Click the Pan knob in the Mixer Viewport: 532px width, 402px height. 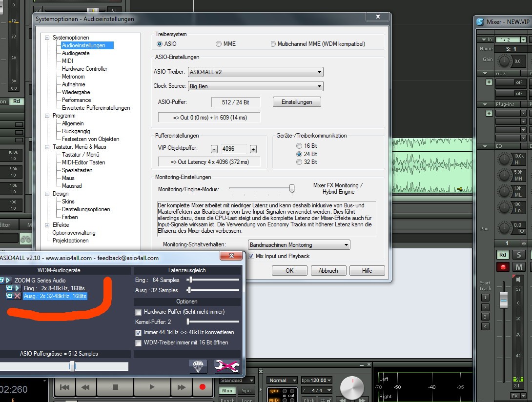tap(505, 228)
